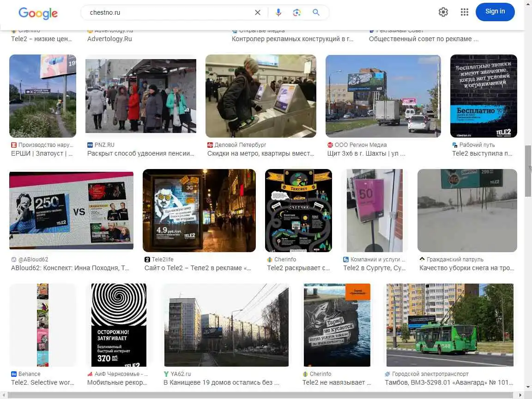This screenshot has width=532, height=399.
Task: Click source label 'PNZ.RU'
Action: pos(104,145)
